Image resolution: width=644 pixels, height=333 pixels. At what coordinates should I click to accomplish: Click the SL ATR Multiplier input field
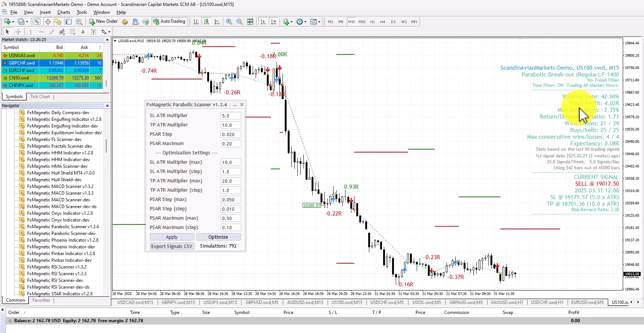point(231,116)
